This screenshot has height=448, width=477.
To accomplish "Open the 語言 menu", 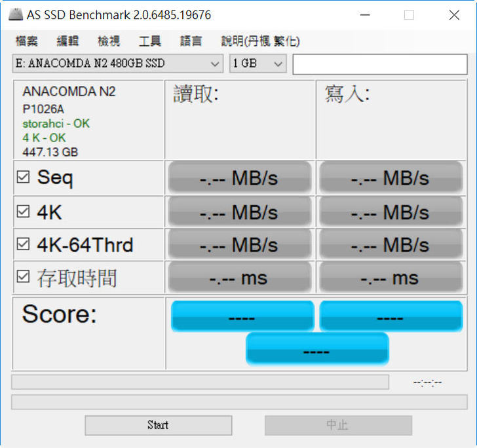I will coord(191,41).
